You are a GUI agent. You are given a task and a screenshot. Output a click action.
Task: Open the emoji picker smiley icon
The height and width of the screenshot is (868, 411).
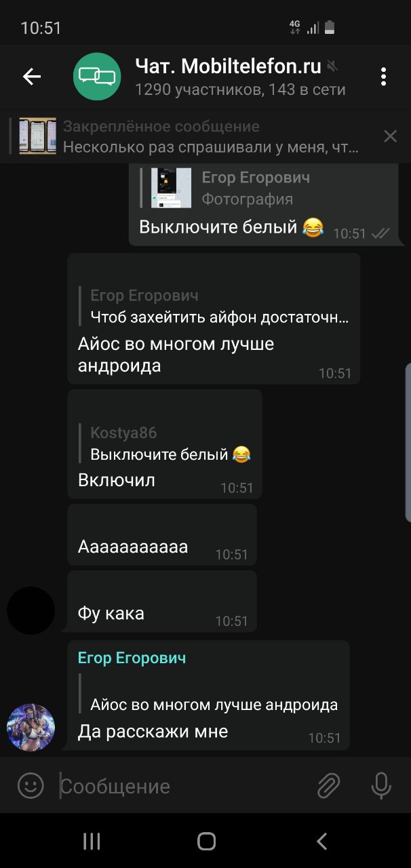(x=30, y=786)
